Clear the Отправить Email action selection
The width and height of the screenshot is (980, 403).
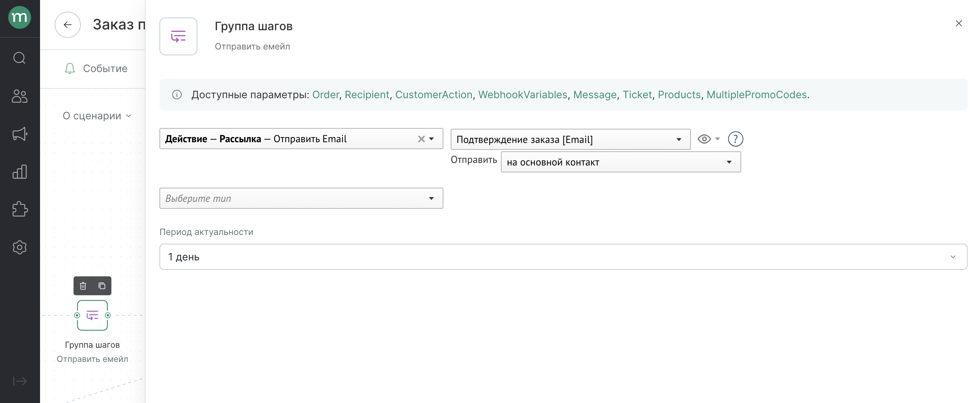pos(421,139)
